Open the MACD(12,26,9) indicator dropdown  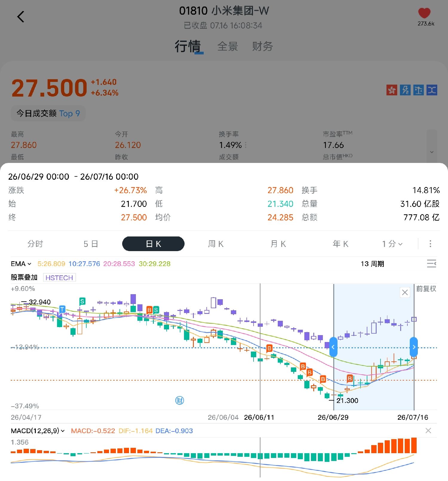[x=38, y=431]
